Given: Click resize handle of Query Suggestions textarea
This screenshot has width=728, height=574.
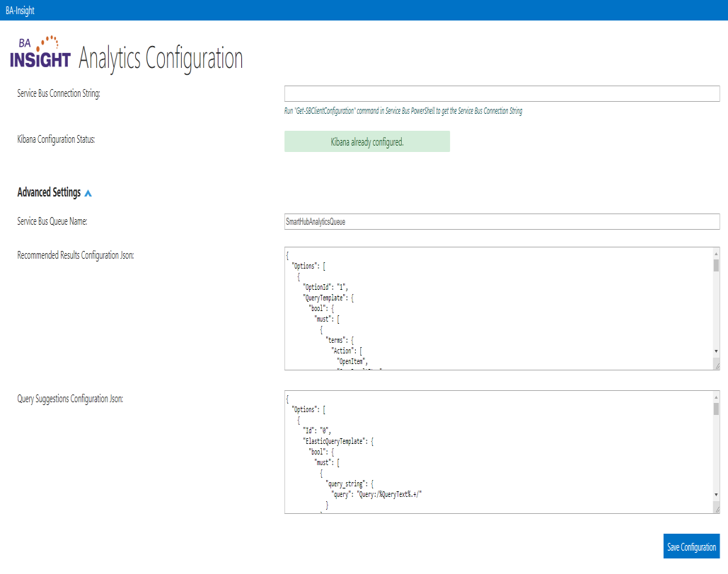Looking at the screenshot, I should (716, 508).
